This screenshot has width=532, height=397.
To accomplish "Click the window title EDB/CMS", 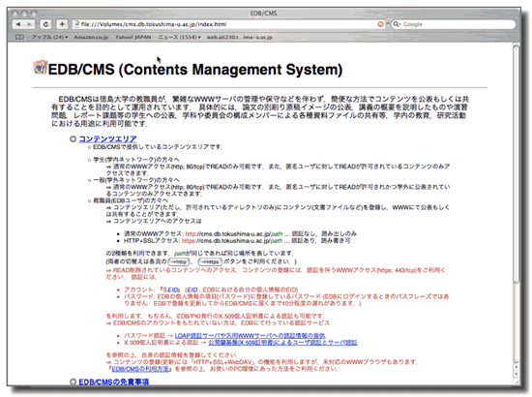I will (x=264, y=14).
